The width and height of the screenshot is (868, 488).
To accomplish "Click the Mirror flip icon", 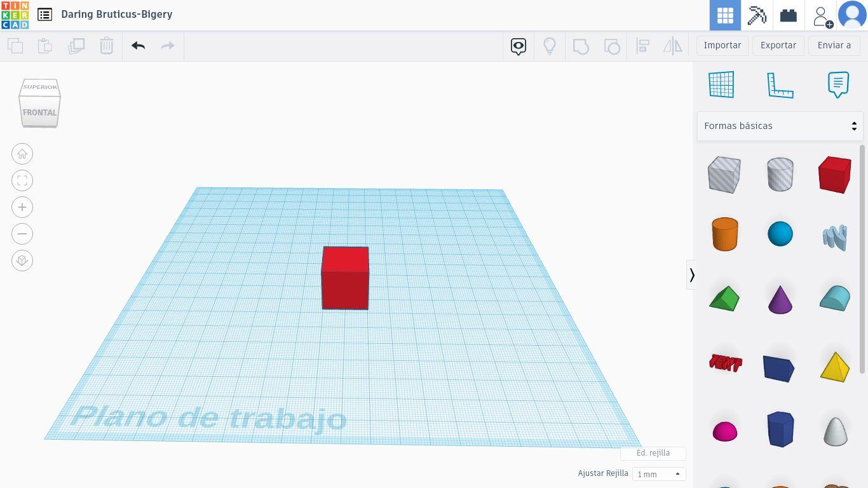I will point(673,46).
